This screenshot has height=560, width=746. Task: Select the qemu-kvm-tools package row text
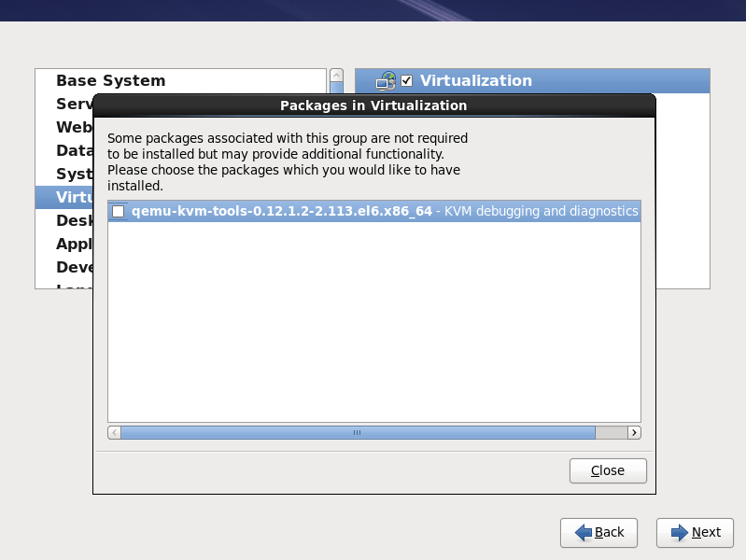[x=282, y=212]
